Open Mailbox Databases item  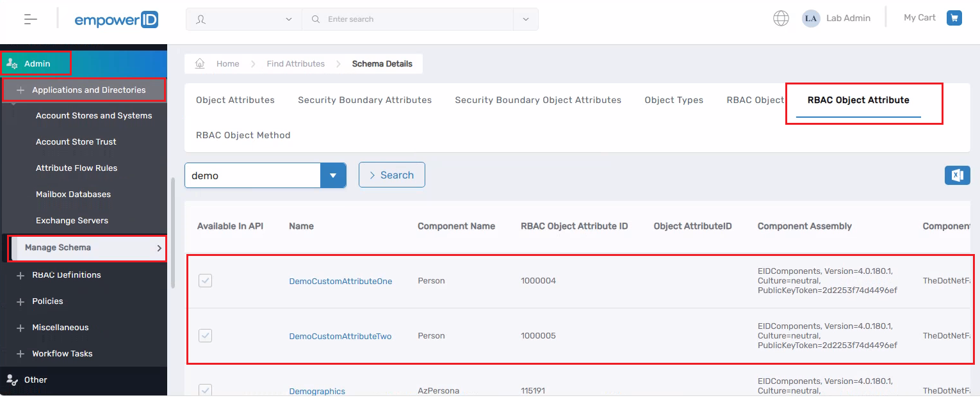(73, 195)
